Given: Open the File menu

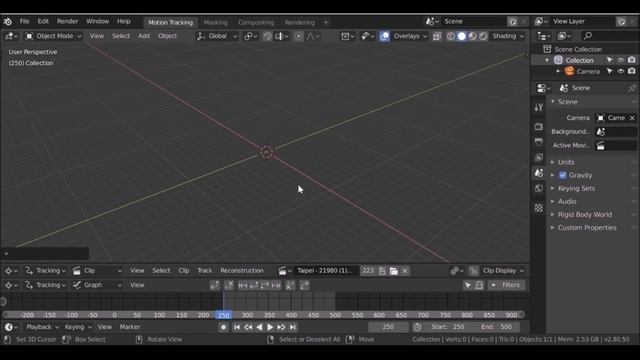Looking at the screenshot, I should 24,21.
